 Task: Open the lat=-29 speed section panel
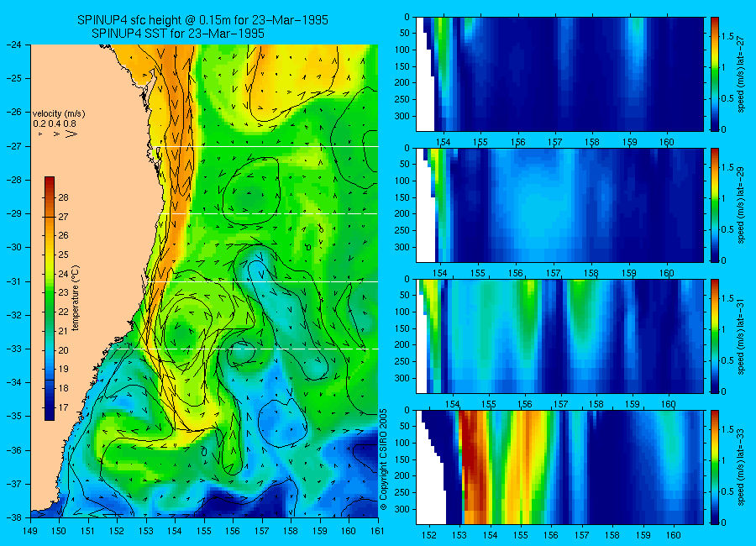coord(559,205)
